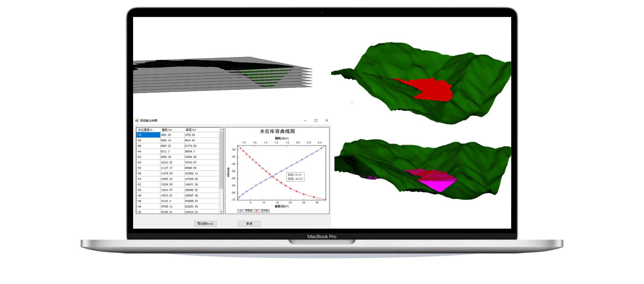The image size is (644, 284).
Task: Click the blue capacity curve legend entry
Action: [x=245, y=211]
